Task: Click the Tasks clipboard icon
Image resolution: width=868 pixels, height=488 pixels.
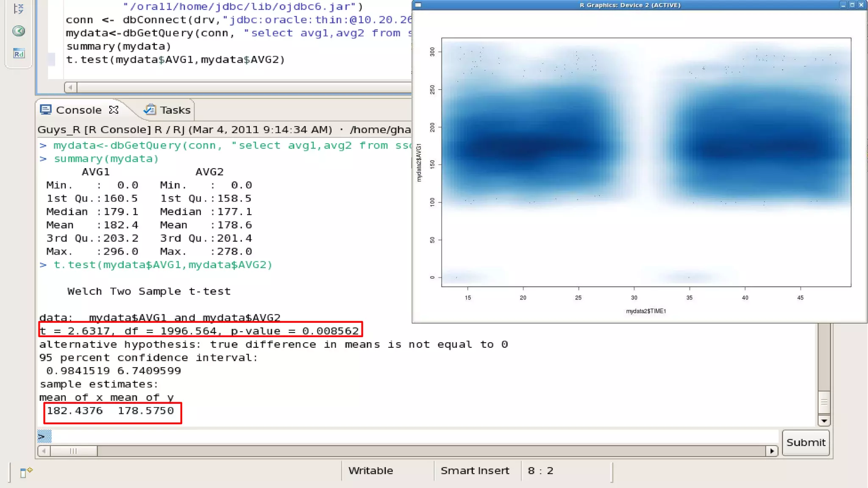Action: (x=150, y=110)
